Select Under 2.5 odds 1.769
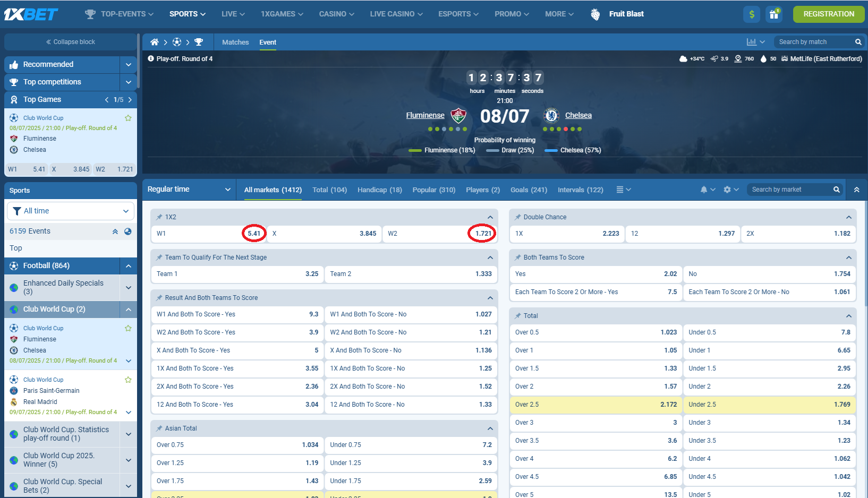 (x=770, y=405)
